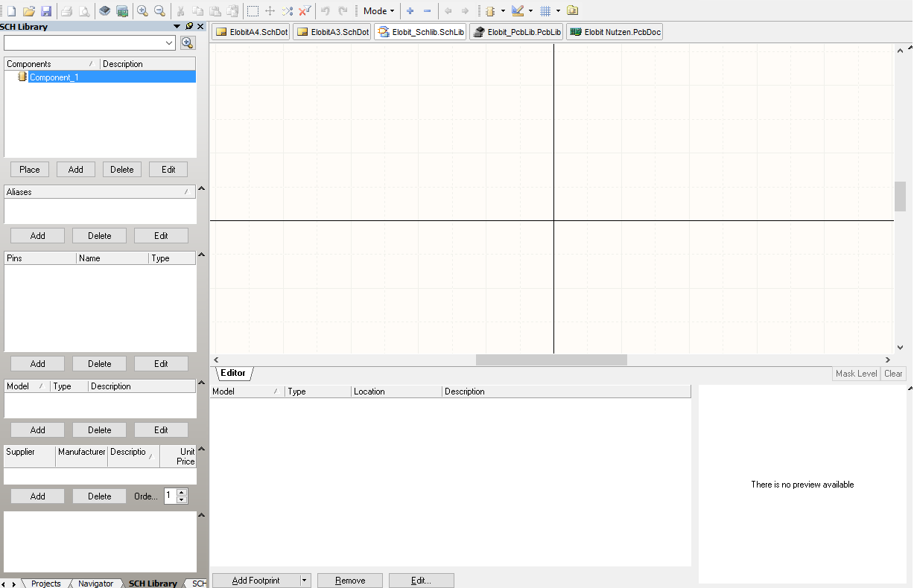Open the Projects panel tab
Image resolution: width=914 pixels, height=588 pixels.
(x=45, y=584)
